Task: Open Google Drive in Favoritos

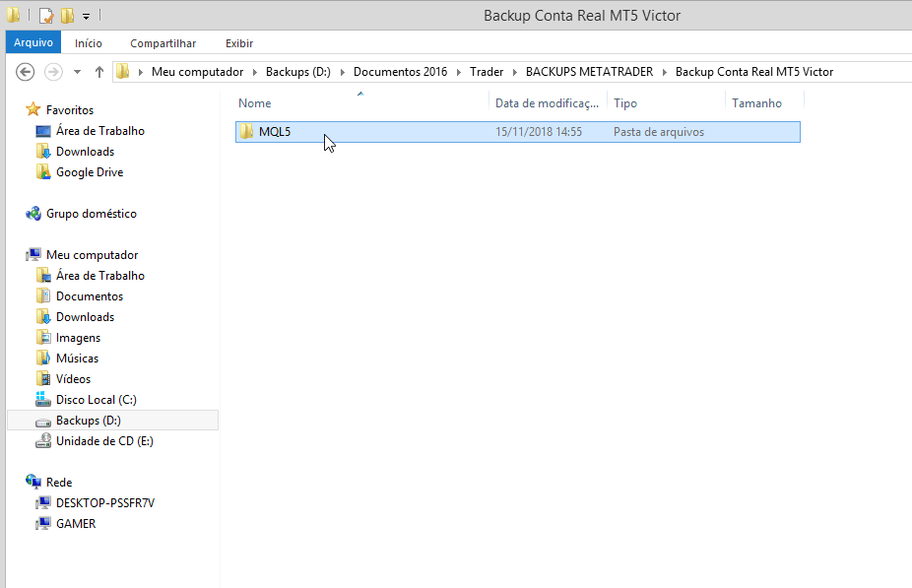Action: (x=90, y=172)
